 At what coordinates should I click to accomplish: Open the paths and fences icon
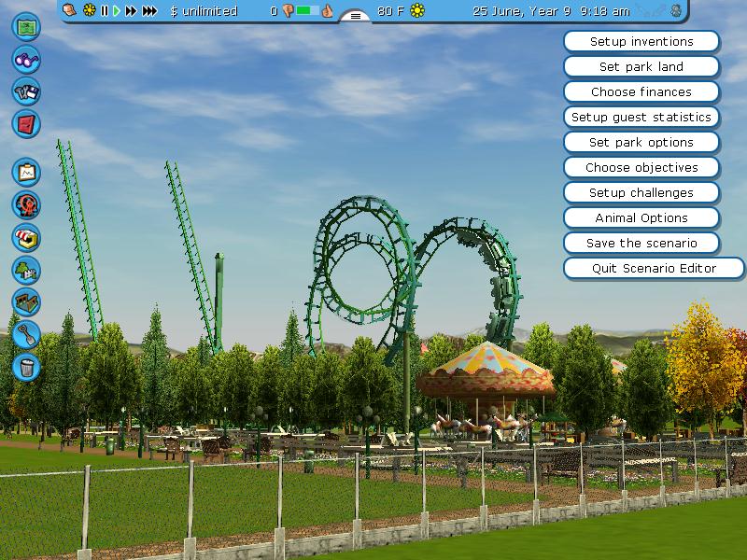tap(26, 301)
